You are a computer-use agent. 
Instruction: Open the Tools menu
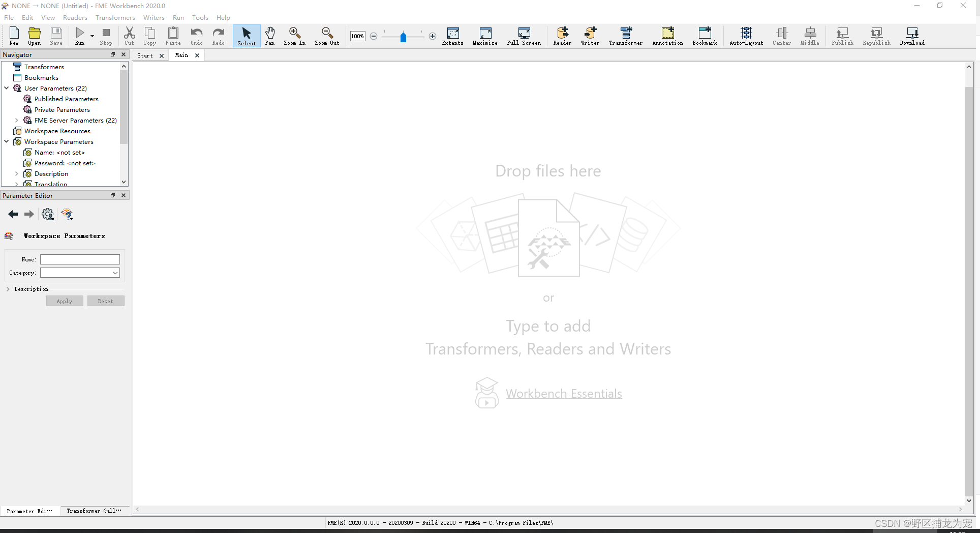point(200,17)
